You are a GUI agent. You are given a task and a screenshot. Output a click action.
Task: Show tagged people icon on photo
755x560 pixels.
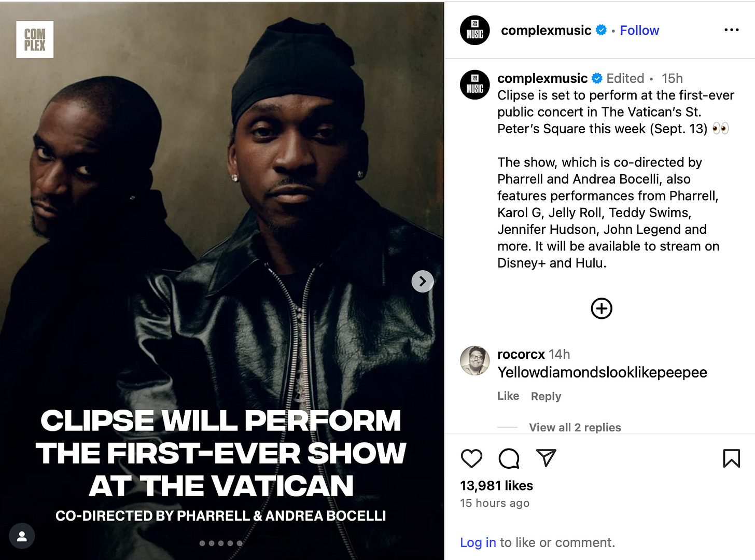tap(22, 536)
